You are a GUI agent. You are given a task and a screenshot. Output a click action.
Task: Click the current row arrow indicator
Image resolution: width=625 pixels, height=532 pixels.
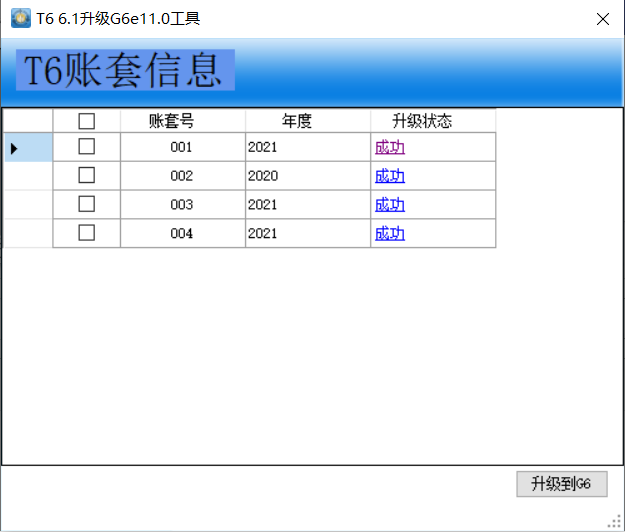pos(14,148)
